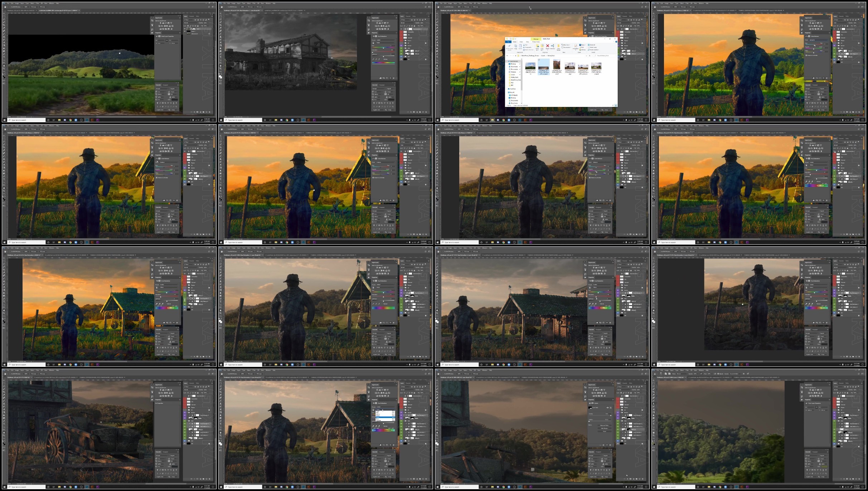Image resolution: width=868 pixels, height=491 pixels.
Task: Click hue spectrum bar in open channel-list frame
Action: pos(383,430)
